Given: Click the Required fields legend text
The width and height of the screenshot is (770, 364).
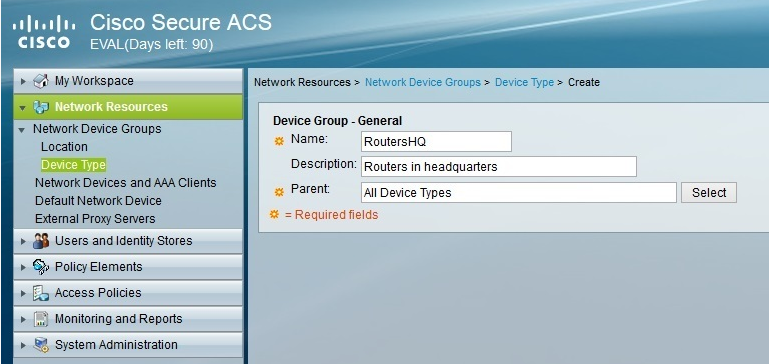Looking at the screenshot, I should click(x=331, y=215).
